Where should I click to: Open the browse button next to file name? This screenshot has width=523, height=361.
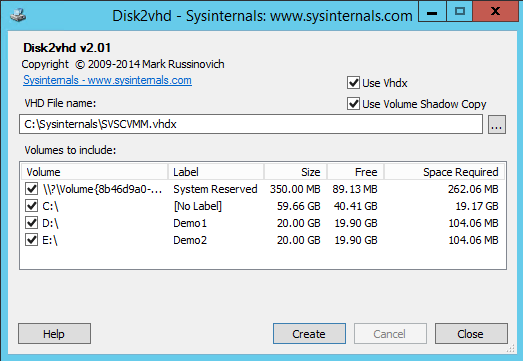point(497,124)
